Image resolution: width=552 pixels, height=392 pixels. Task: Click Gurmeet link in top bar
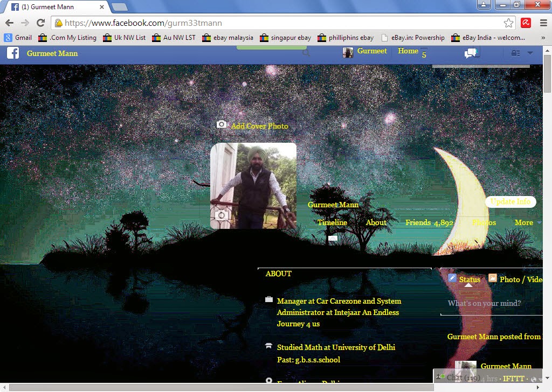372,51
